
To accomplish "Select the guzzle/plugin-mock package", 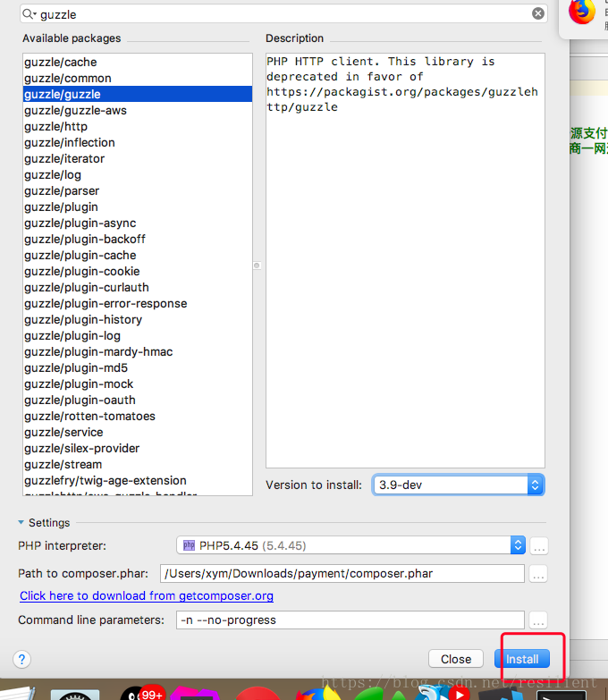I will click(x=138, y=384).
